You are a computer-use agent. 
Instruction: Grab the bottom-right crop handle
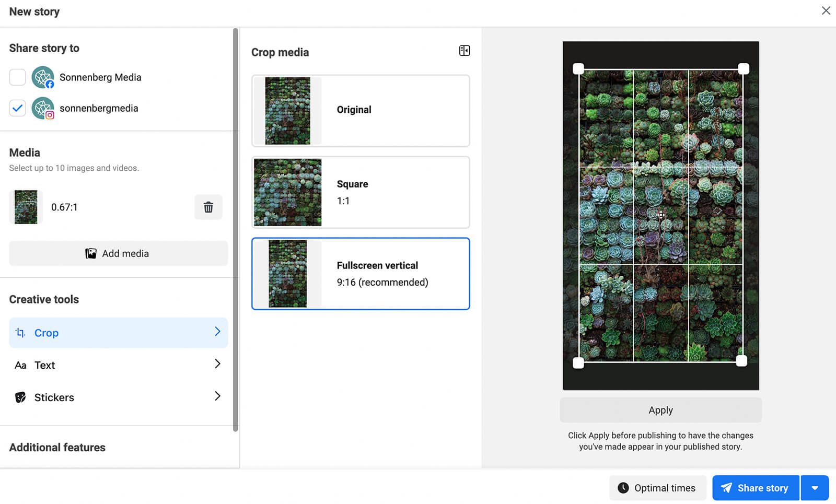[741, 361]
